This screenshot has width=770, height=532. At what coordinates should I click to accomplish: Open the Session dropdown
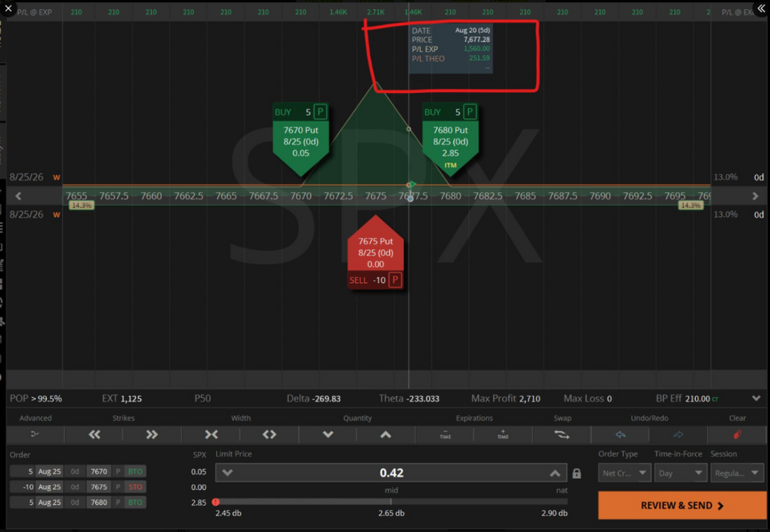(x=736, y=472)
